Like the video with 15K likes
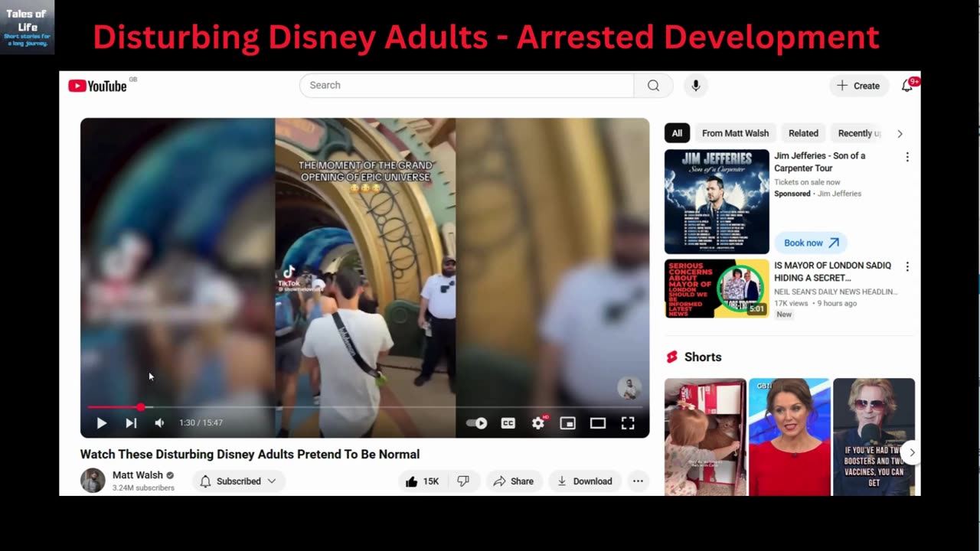Viewport: 980px width, 551px height. [422, 481]
